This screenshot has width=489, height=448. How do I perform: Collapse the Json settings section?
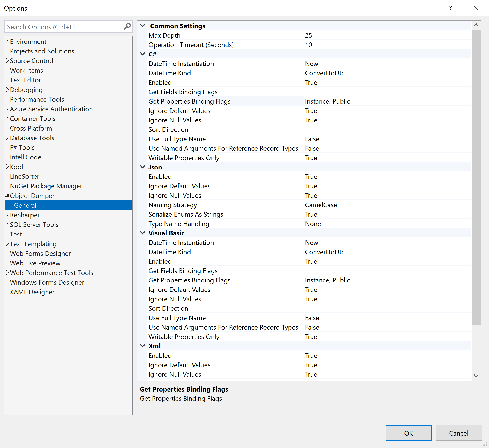[142, 167]
